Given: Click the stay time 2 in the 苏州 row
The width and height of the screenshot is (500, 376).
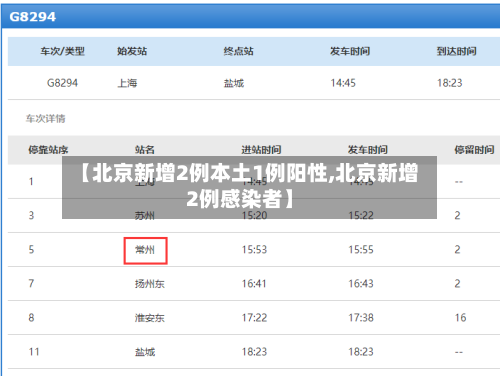Looking at the screenshot, I should pos(457,215).
